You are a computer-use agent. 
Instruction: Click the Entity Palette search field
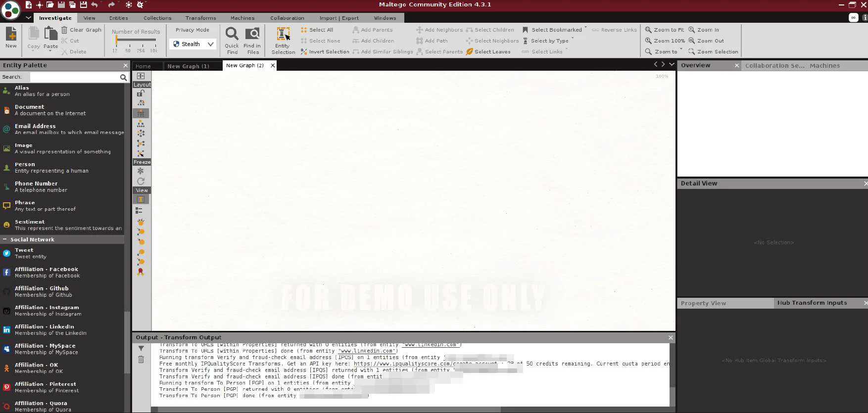pyautogui.click(x=75, y=77)
